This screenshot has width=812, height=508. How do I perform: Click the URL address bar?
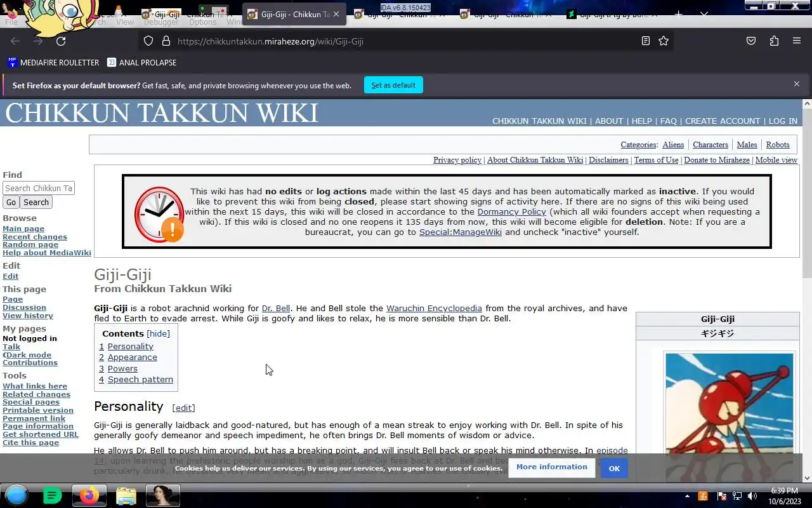pyautogui.click(x=406, y=41)
